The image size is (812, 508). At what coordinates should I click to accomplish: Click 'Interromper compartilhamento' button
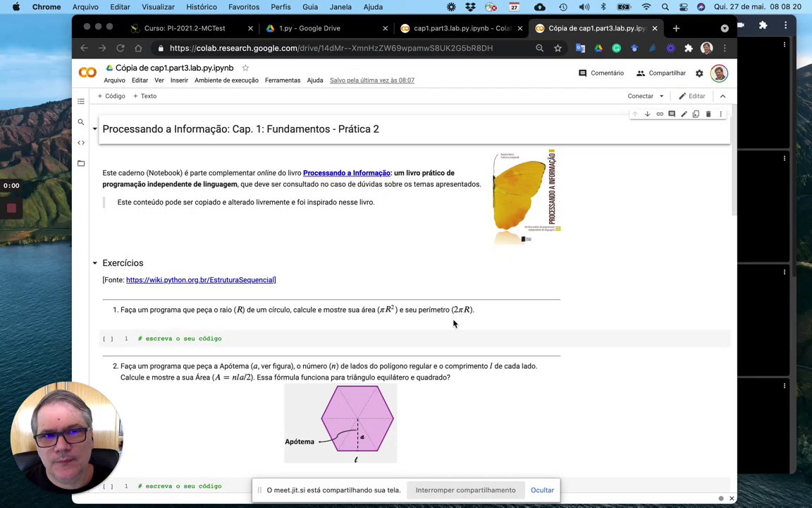[465, 490]
